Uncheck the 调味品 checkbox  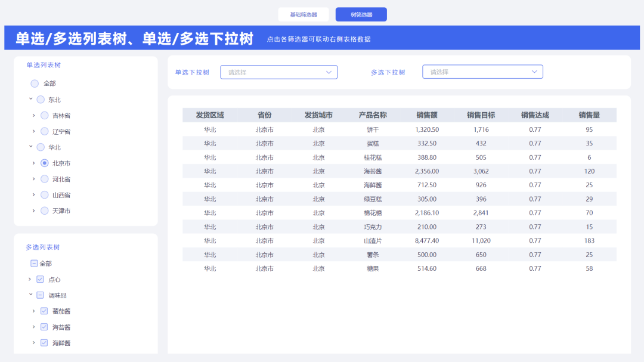(40, 295)
